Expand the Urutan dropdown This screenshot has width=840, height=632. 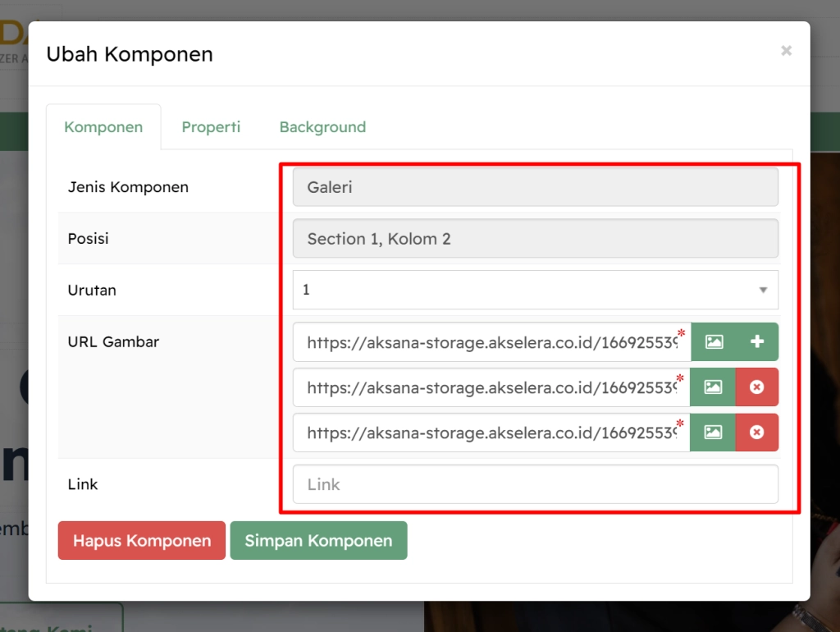(x=535, y=290)
